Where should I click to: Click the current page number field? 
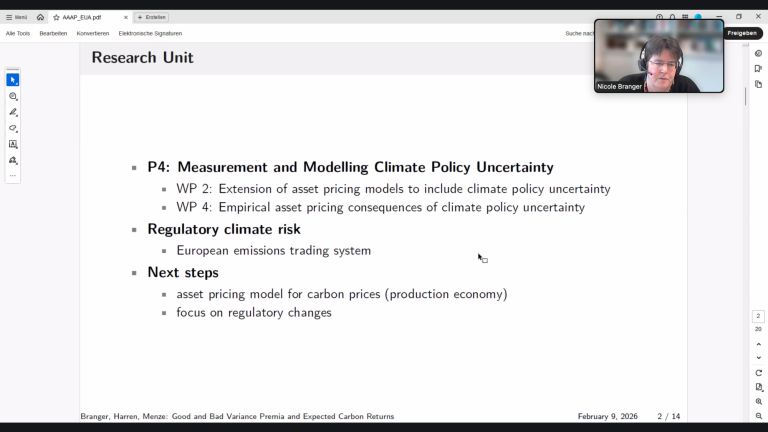pos(758,316)
